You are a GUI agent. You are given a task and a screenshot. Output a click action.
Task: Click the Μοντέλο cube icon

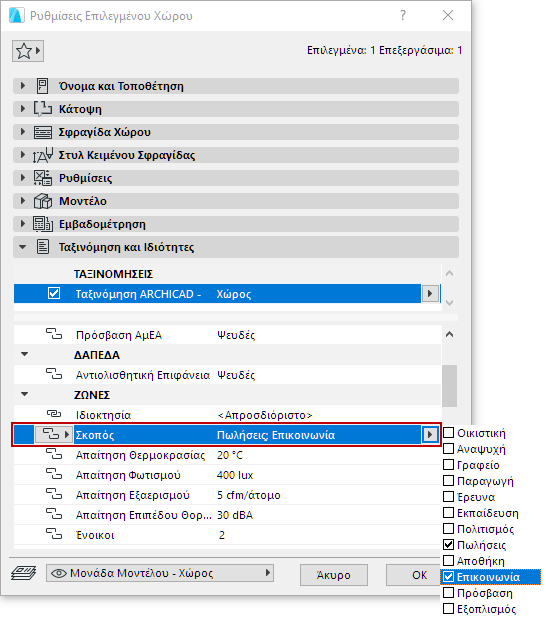(43, 201)
